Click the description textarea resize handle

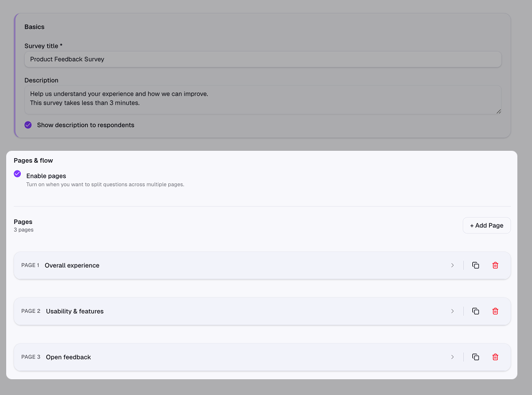click(x=499, y=111)
